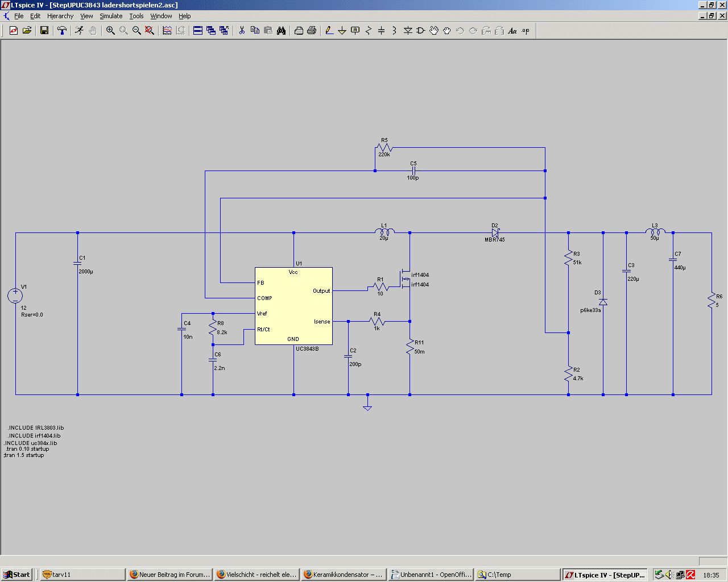Open the Hierarchy menu
The width and height of the screenshot is (728, 582).
pos(60,16)
